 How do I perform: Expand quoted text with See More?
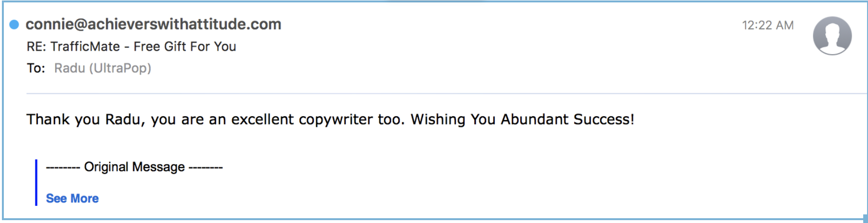(x=72, y=198)
